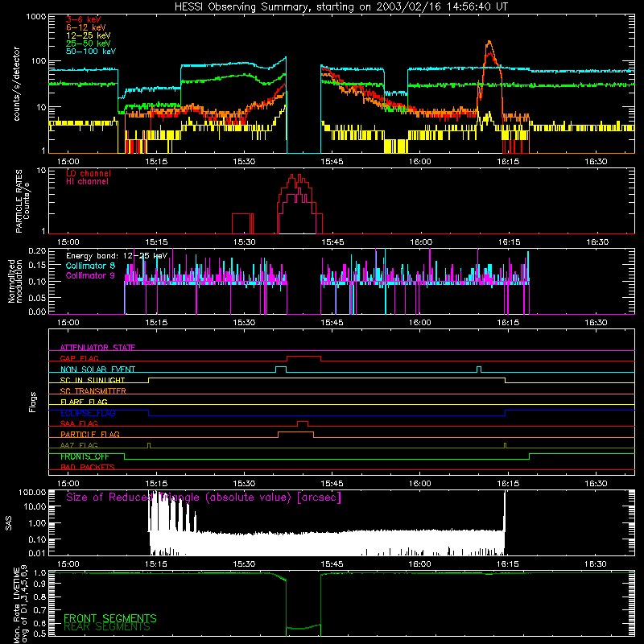Click the Normalized modulation axis label
Screen dimensions: 644x644
[15, 281]
